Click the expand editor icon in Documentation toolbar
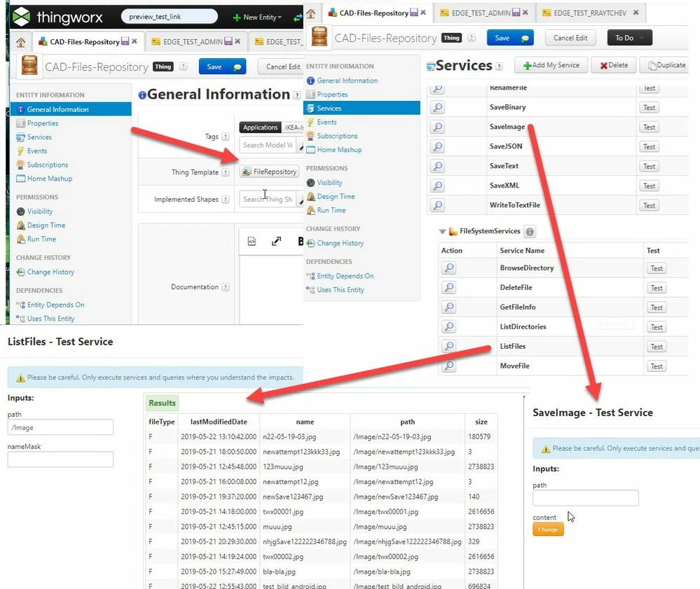 tap(276, 242)
